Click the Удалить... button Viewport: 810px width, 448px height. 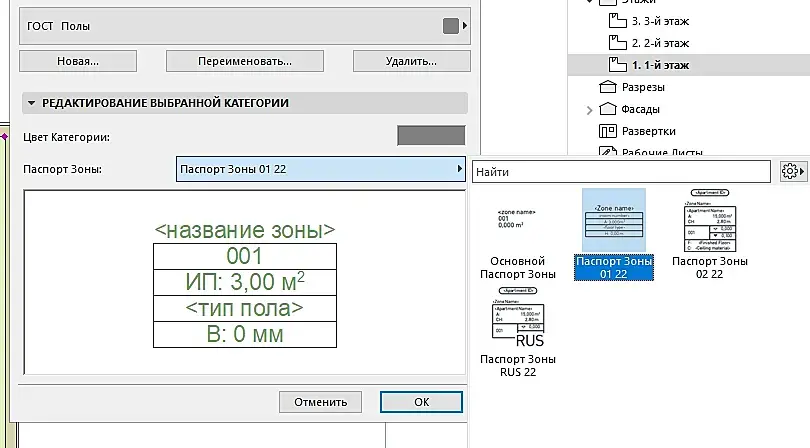[411, 61]
